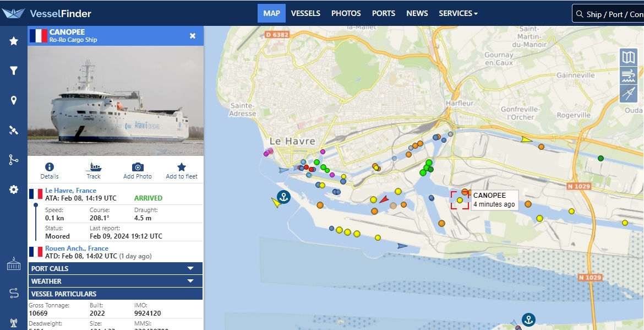The image size is (644, 330).
Task: Click the route nodes sidebar icon
Action: pos(14,160)
